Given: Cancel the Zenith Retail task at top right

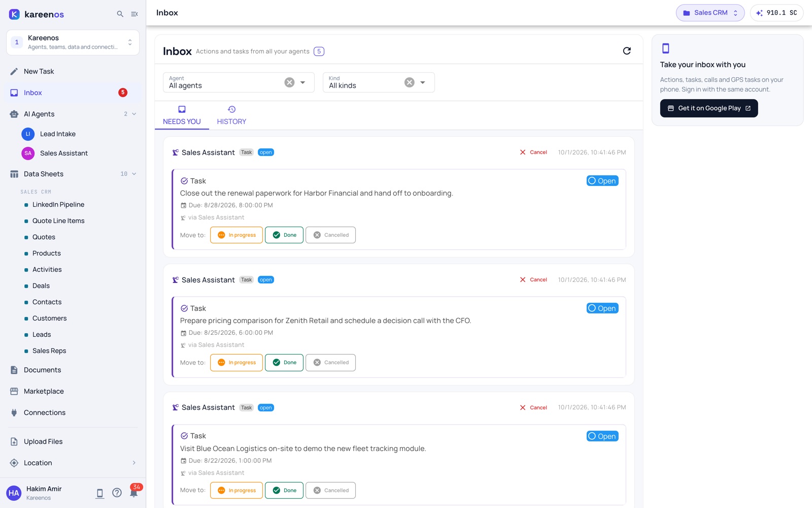Looking at the screenshot, I should click(x=533, y=280).
